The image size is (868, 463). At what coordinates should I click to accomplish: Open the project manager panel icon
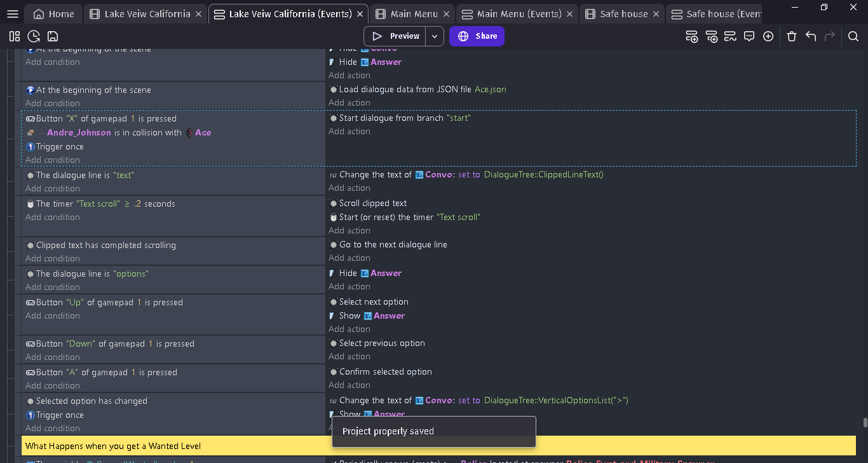pyautogui.click(x=15, y=36)
